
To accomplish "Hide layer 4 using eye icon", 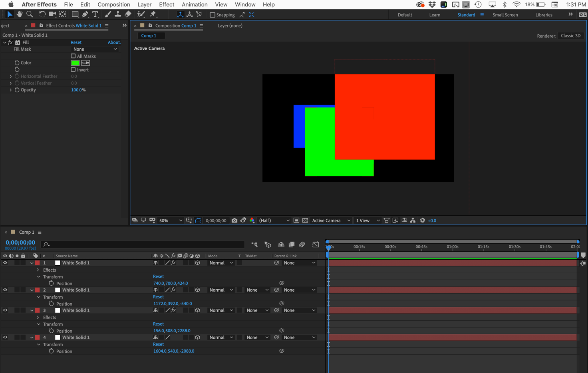I will (5, 337).
